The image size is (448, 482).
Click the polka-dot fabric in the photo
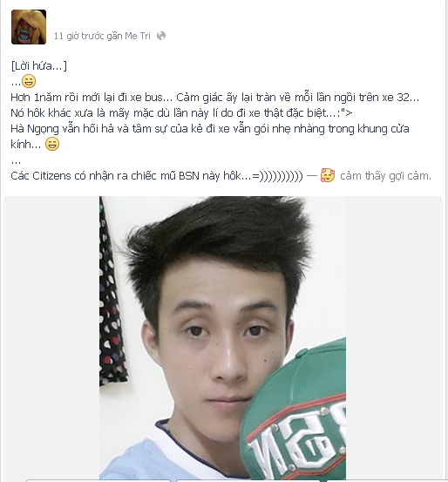111,295
